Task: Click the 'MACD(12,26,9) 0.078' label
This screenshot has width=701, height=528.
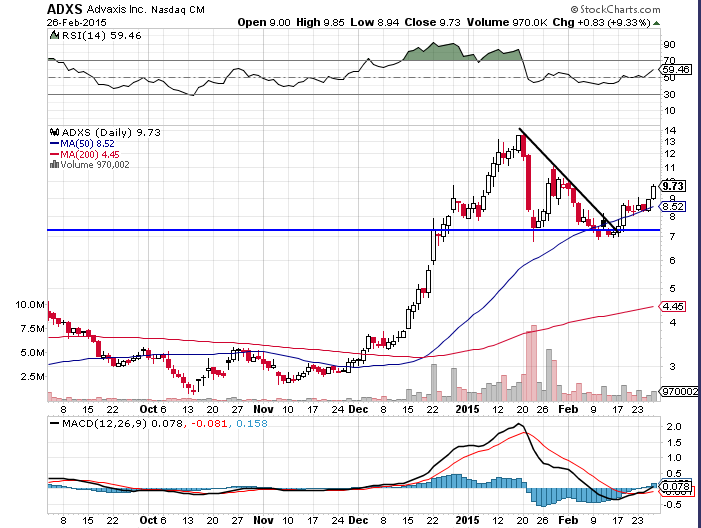Action: [x=122, y=423]
